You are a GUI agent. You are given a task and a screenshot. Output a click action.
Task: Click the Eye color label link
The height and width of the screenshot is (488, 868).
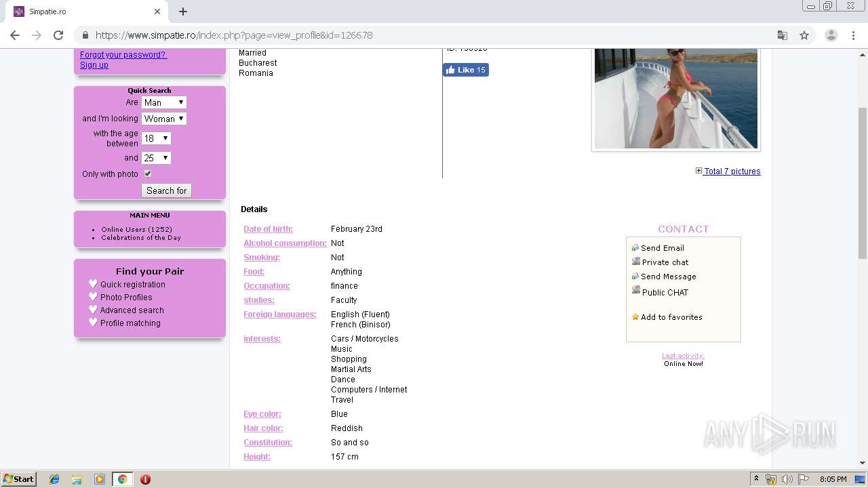[x=262, y=414]
